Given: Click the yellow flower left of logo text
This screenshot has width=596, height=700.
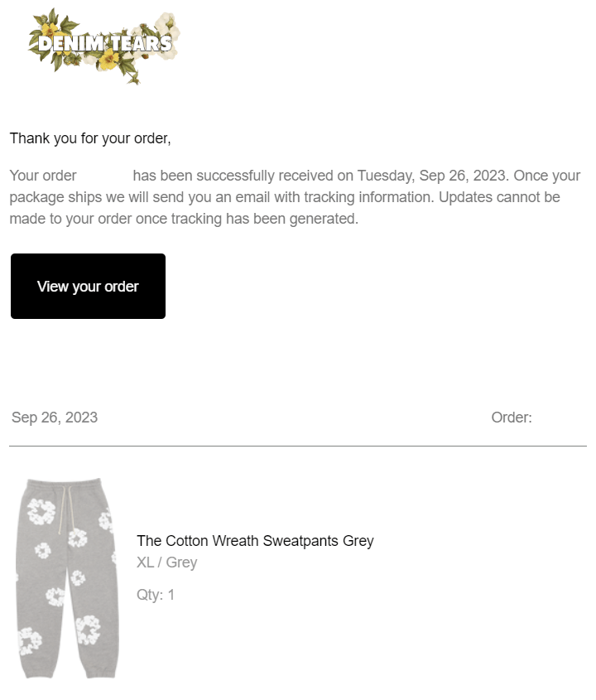Looking at the screenshot, I should 49,31.
